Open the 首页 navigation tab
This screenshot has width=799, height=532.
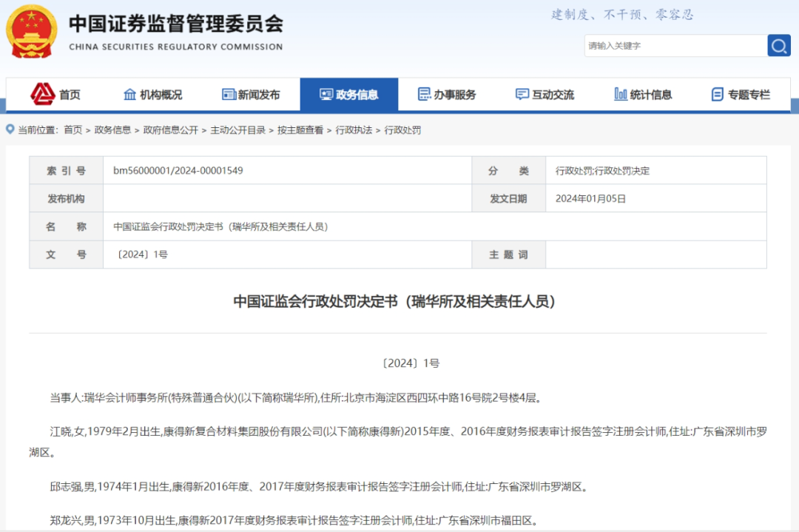tap(70, 95)
